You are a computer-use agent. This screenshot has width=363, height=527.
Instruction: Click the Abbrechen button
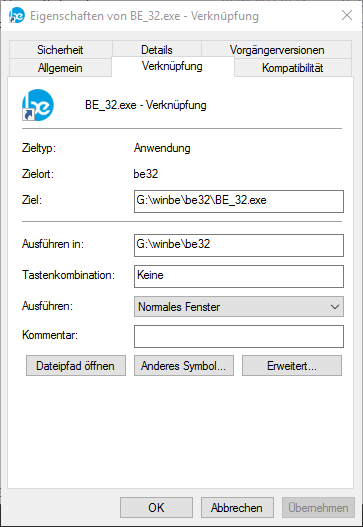237,508
